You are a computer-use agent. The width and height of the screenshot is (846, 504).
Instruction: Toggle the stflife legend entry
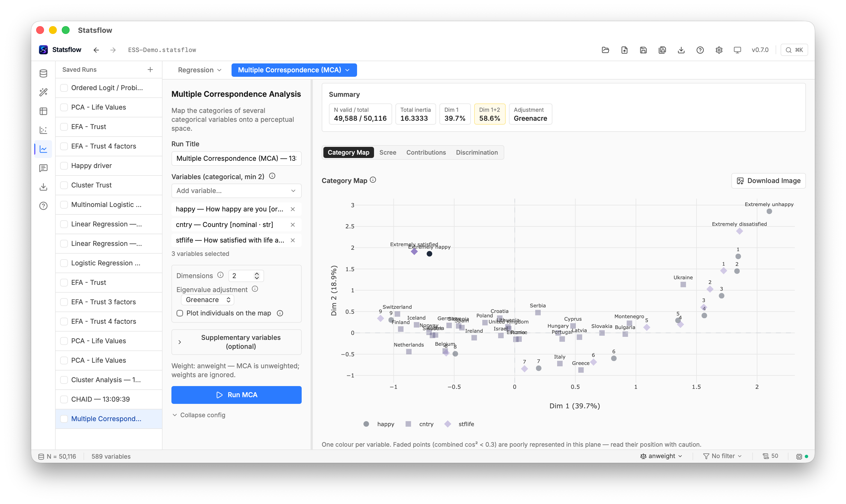coord(459,424)
